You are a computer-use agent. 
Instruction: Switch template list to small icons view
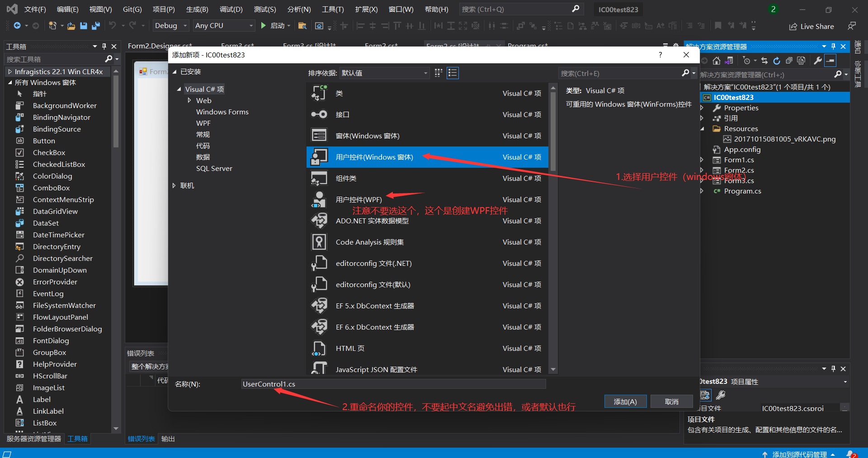438,73
